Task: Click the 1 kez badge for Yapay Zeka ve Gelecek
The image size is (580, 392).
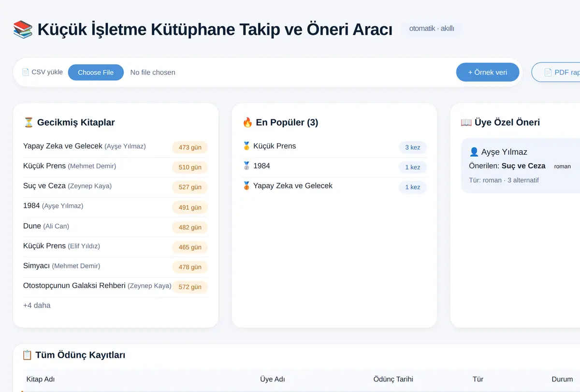Action: [413, 187]
